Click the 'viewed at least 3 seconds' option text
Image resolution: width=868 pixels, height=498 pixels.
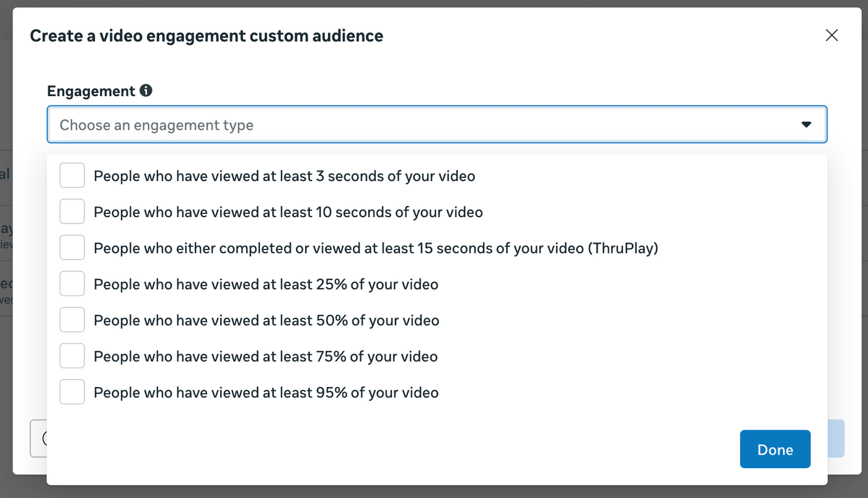(284, 176)
